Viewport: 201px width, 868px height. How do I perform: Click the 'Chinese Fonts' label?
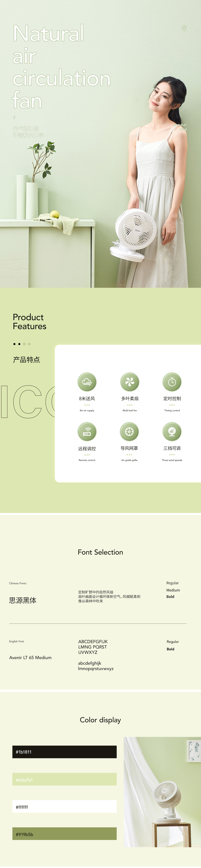[x=18, y=583]
